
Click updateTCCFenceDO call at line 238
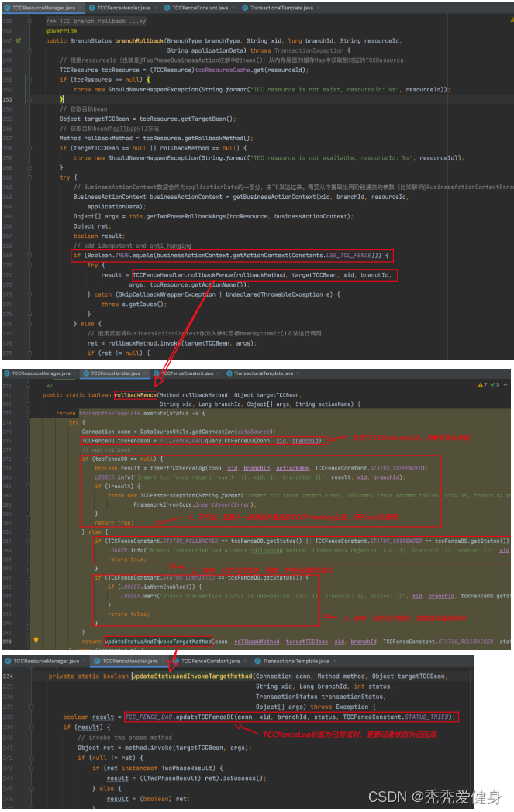click(x=205, y=717)
